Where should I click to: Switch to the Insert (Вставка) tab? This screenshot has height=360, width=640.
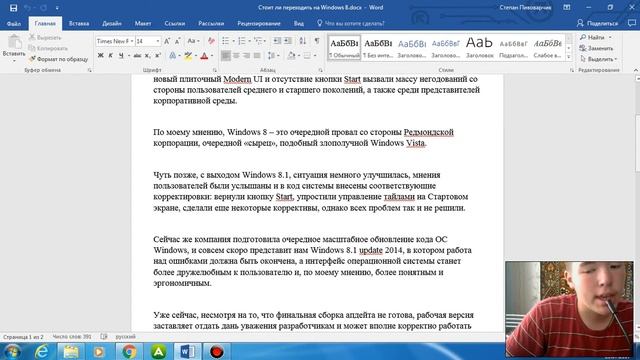[79, 23]
